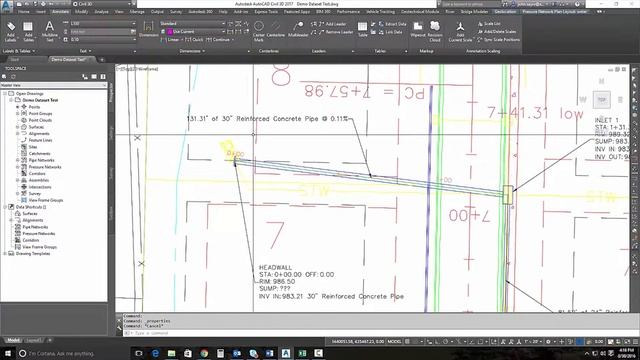
Task: Switch to the Model layout tab
Action: point(13,340)
